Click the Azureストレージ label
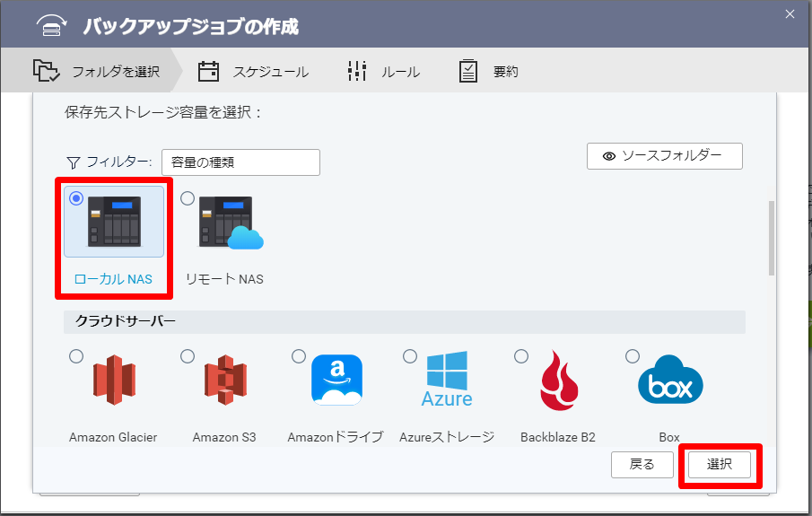The image size is (812, 516). pos(447,437)
